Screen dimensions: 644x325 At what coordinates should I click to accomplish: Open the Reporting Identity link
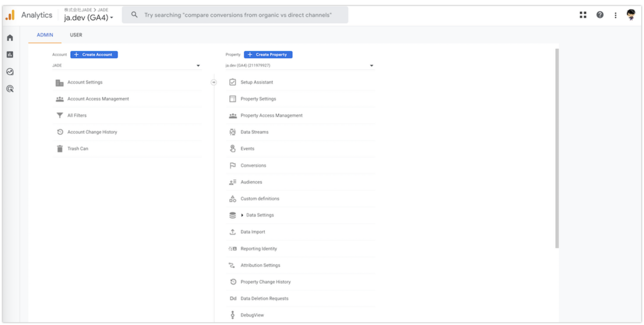coord(259,249)
